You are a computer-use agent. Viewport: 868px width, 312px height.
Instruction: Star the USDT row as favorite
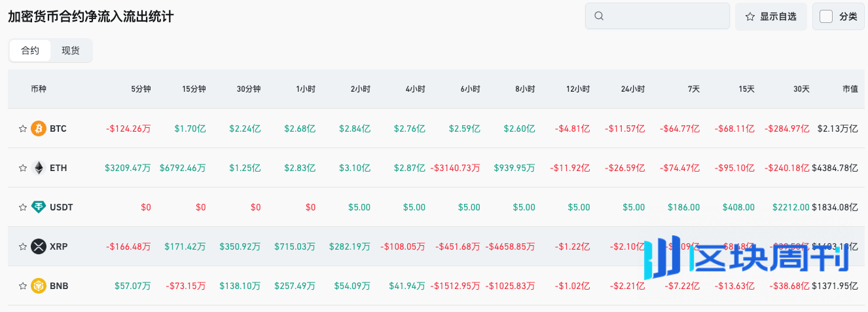pos(23,207)
